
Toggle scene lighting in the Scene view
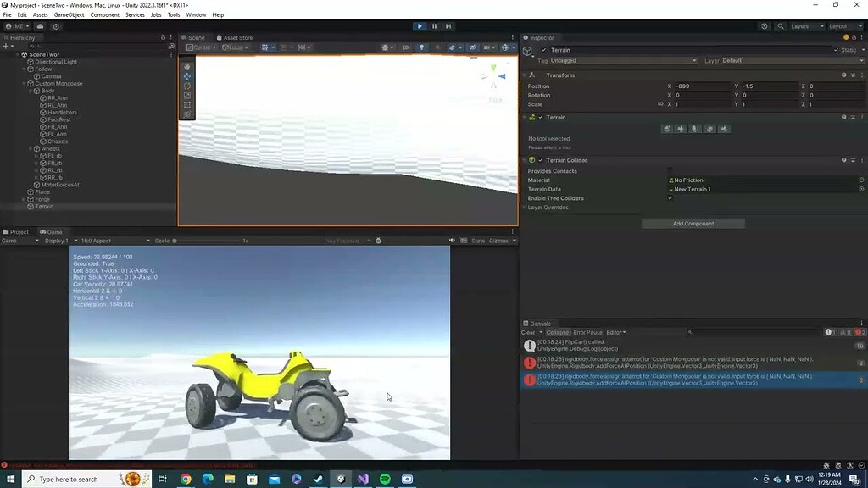[x=421, y=47]
